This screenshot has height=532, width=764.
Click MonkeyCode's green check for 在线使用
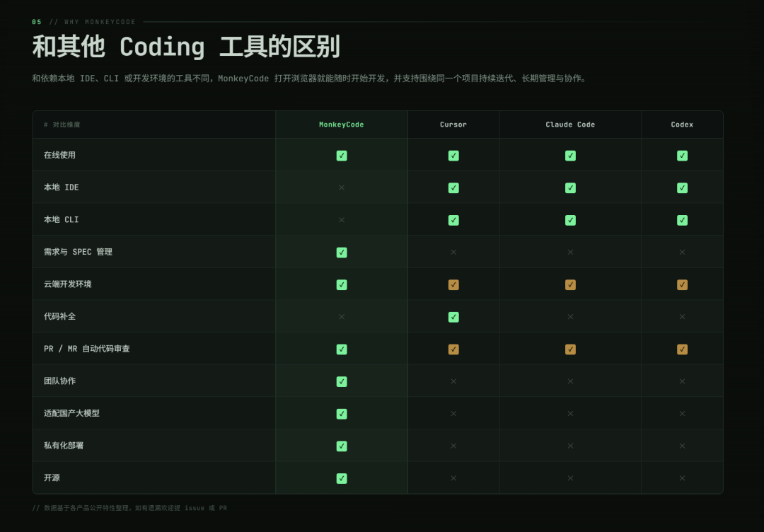pos(342,156)
